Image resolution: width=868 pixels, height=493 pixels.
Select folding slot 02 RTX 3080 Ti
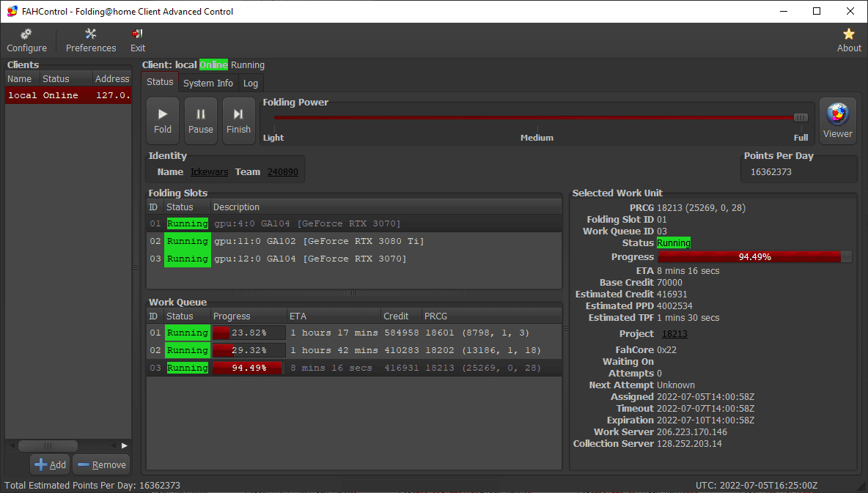click(x=354, y=241)
